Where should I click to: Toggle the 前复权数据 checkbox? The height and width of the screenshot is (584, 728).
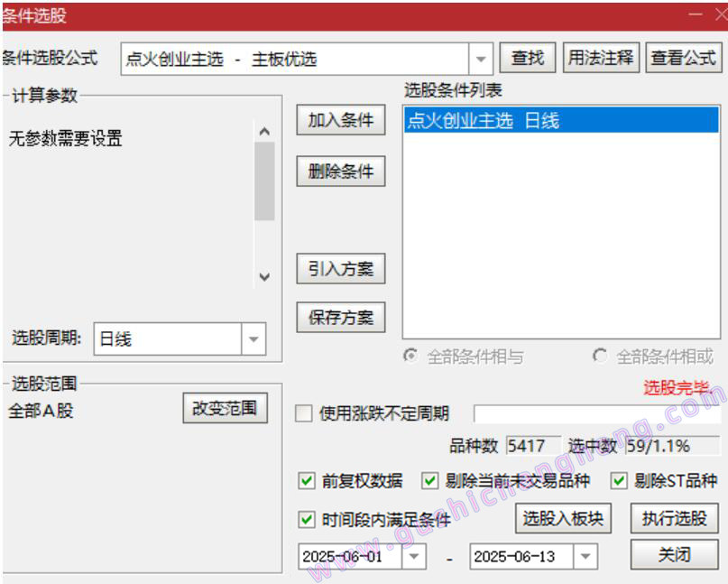tap(307, 481)
